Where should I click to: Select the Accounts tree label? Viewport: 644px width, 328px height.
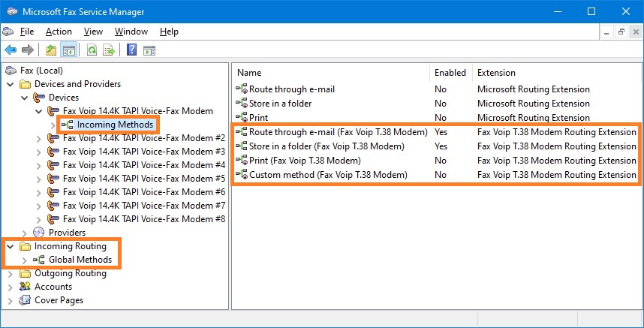point(53,287)
